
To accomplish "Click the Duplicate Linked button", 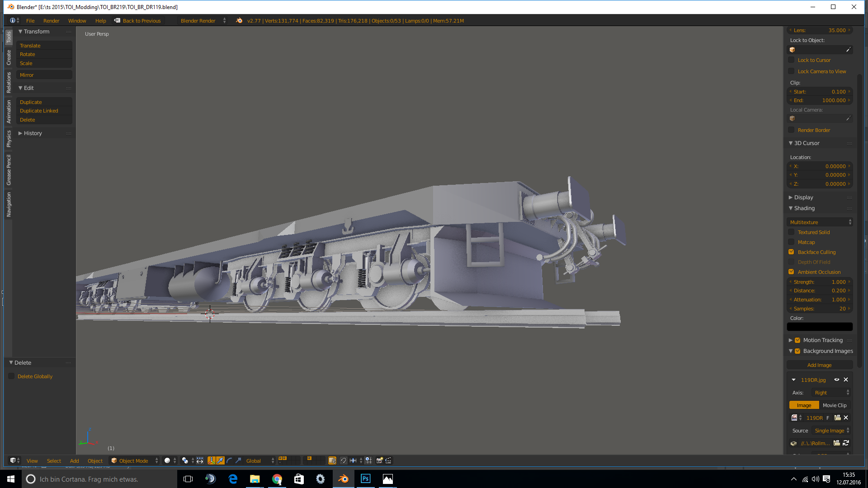I will pos(39,111).
